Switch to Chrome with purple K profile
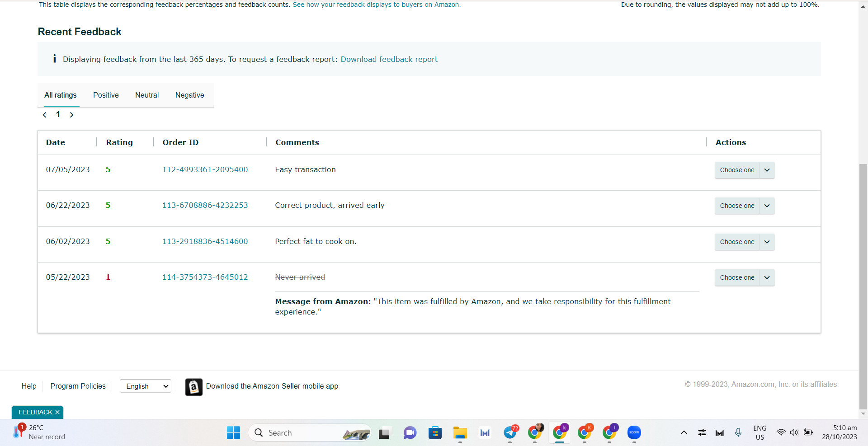868x446 pixels. tap(560, 432)
